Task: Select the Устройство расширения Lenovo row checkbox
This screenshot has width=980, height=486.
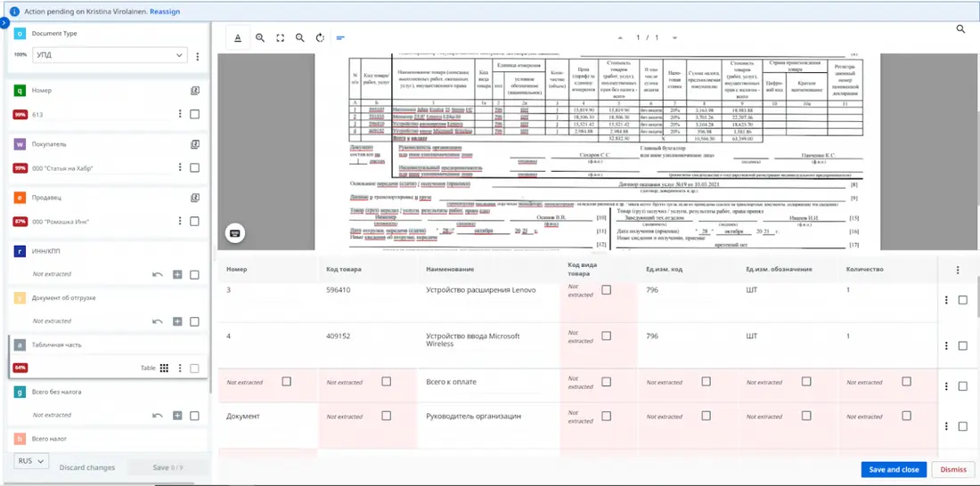Action: 962,300
